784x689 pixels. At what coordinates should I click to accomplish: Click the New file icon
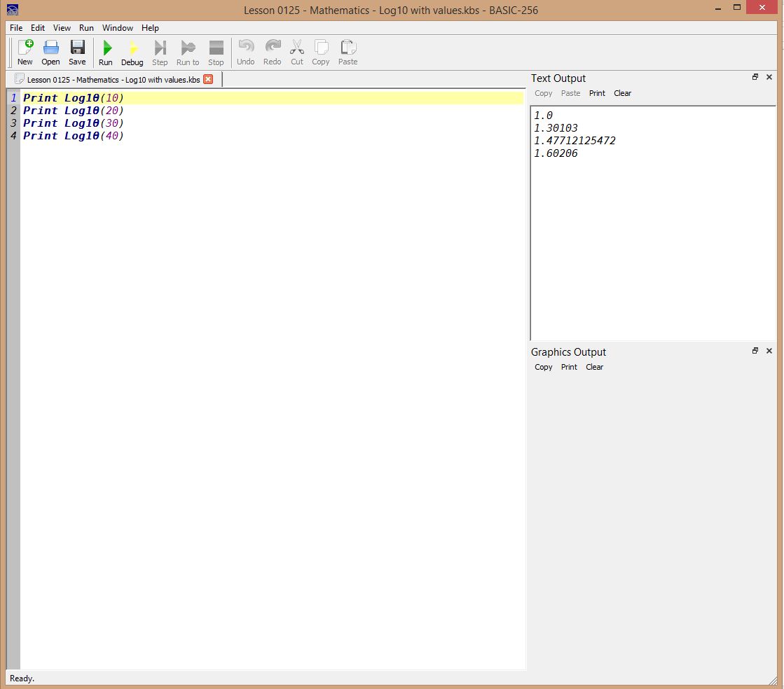[25, 48]
